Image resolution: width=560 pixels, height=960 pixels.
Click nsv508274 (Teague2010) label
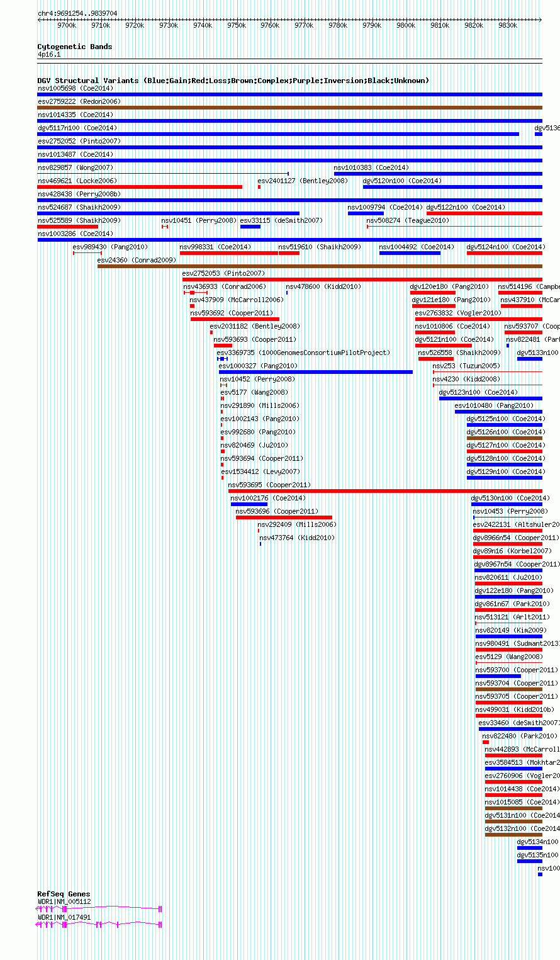click(x=408, y=220)
